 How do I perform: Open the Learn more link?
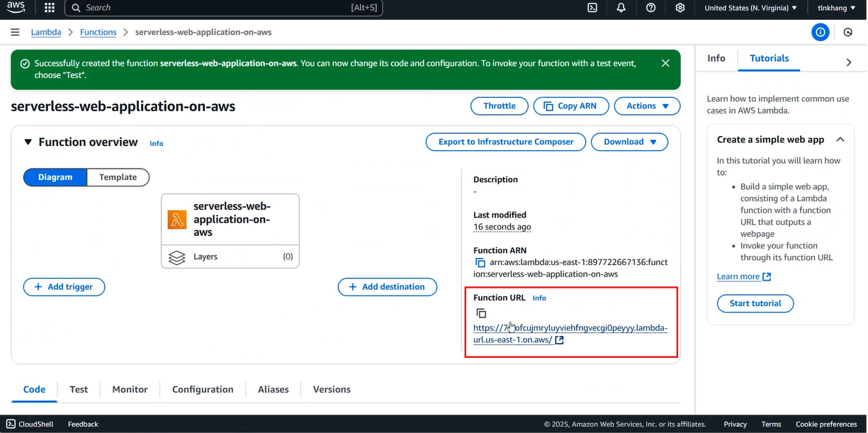click(x=743, y=277)
